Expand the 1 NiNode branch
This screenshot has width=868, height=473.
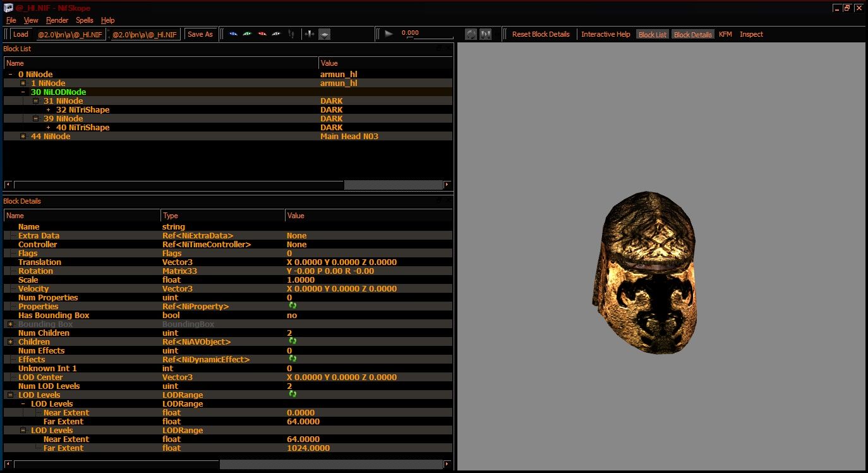[23, 83]
